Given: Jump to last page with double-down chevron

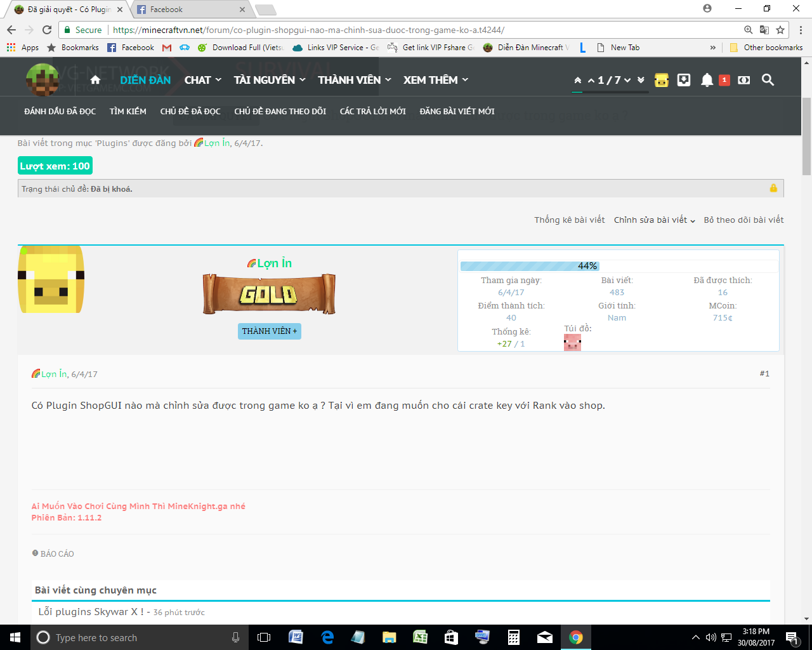Looking at the screenshot, I should tap(640, 81).
